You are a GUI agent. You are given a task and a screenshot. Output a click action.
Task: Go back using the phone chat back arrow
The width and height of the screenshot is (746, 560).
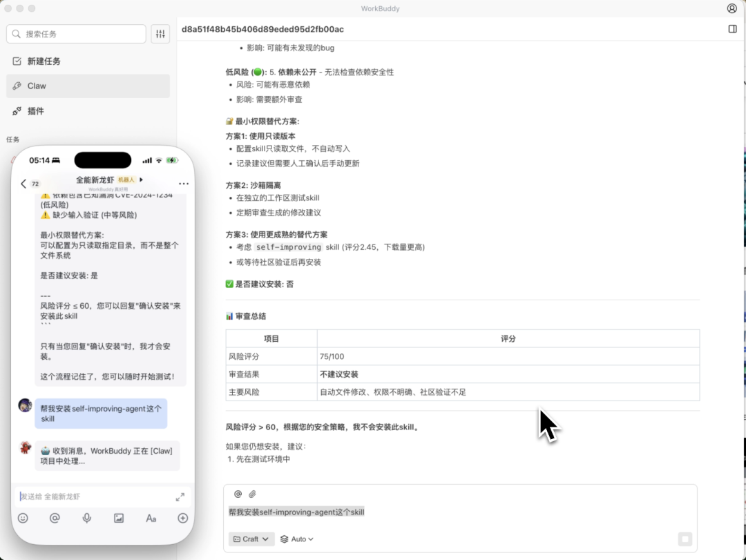pos(24,183)
